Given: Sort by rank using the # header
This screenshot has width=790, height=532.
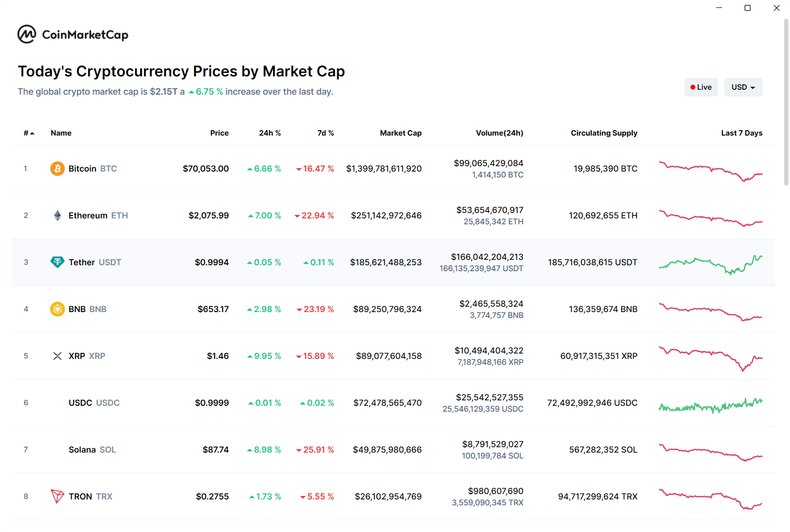Looking at the screenshot, I should [x=29, y=133].
